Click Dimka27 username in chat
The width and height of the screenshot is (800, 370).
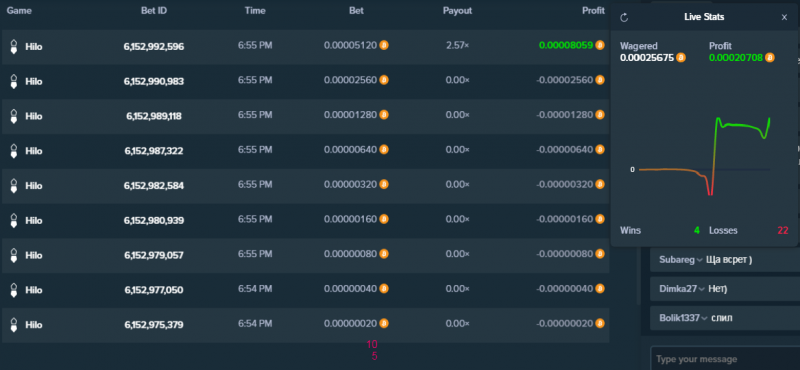click(x=678, y=288)
